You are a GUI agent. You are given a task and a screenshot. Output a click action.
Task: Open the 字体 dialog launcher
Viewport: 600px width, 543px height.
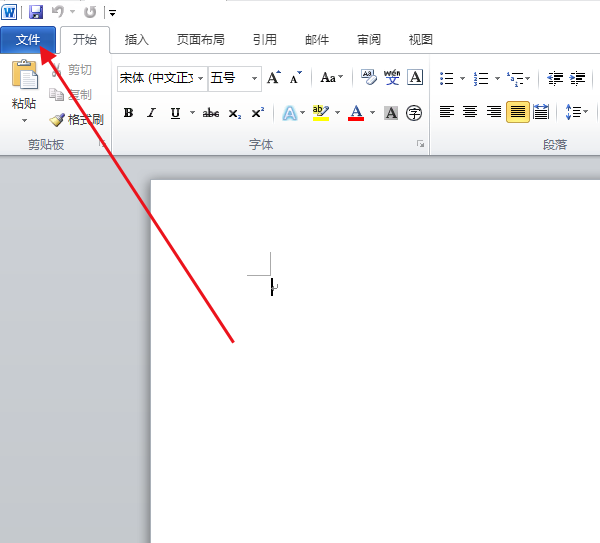point(420,144)
